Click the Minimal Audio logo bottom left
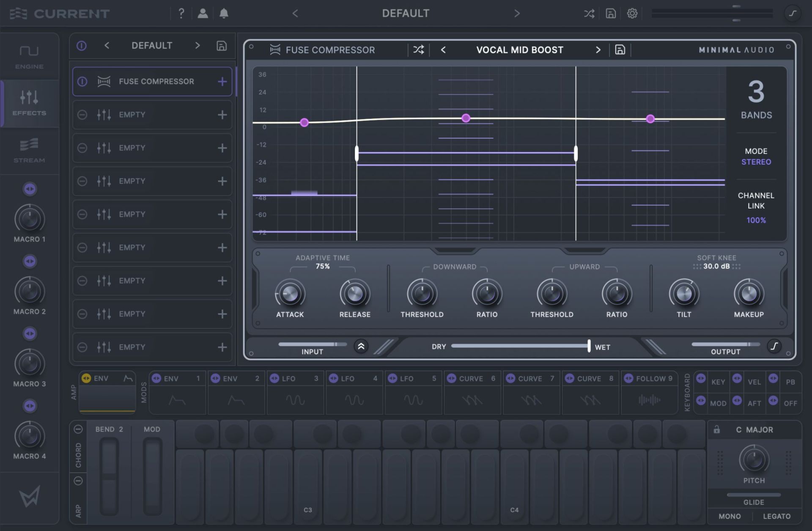Screen dimensions: 812x531 (30, 496)
